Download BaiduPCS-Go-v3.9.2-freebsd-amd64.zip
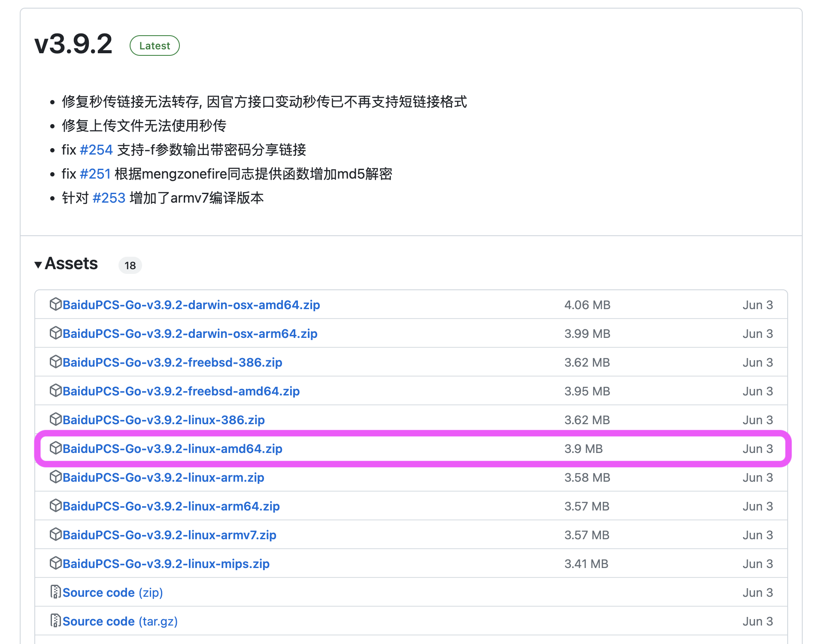The width and height of the screenshot is (813, 644). pyautogui.click(x=181, y=391)
